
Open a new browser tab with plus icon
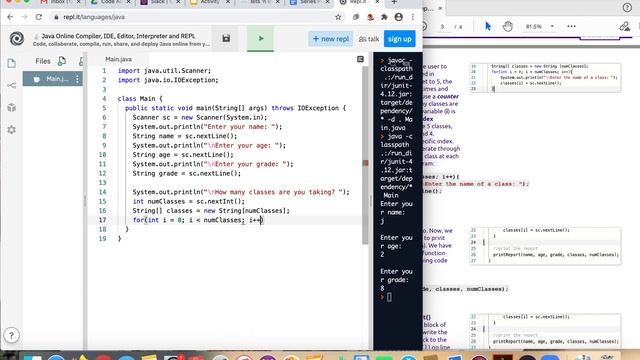point(394,2)
